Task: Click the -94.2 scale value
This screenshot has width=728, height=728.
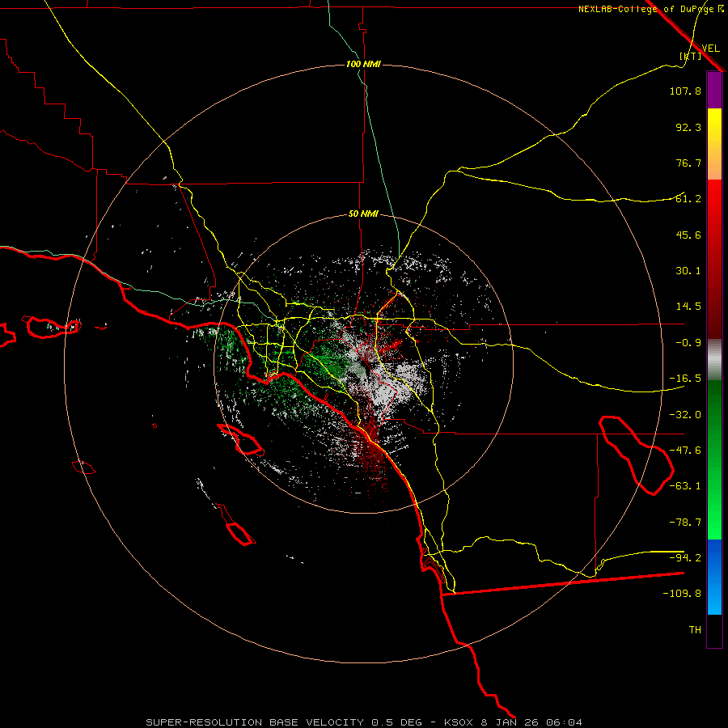Action: [685, 558]
